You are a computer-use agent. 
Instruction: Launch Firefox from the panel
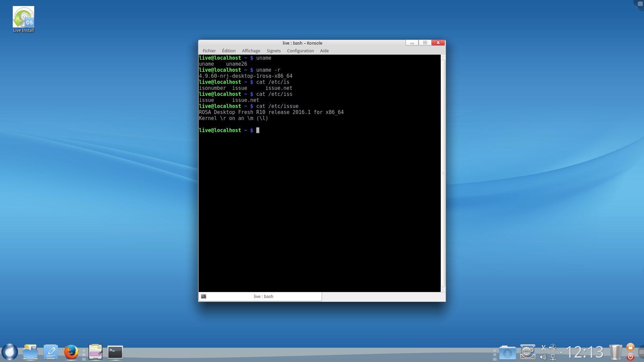coord(71,352)
